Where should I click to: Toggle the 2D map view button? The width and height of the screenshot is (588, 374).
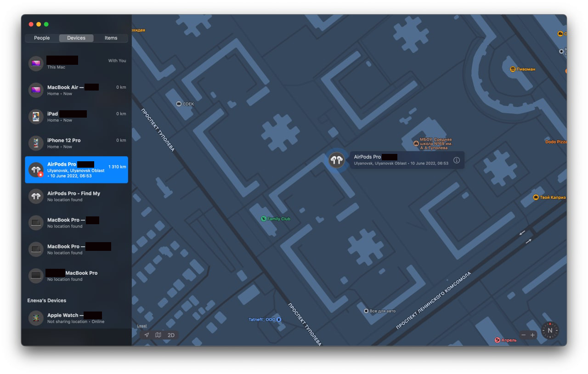click(x=171, y=335)
